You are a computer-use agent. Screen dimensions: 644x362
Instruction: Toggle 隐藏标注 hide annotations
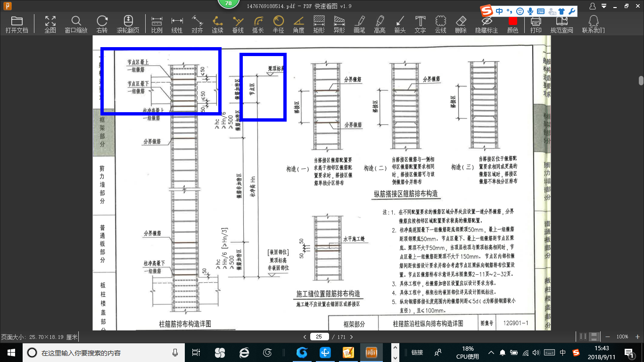487,25
